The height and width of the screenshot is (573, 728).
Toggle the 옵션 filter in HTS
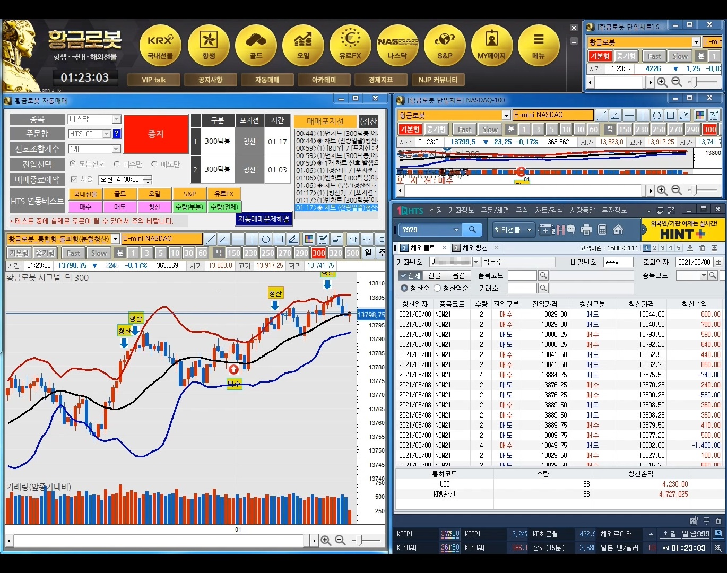pyautogui.click(x=458, y=275)
